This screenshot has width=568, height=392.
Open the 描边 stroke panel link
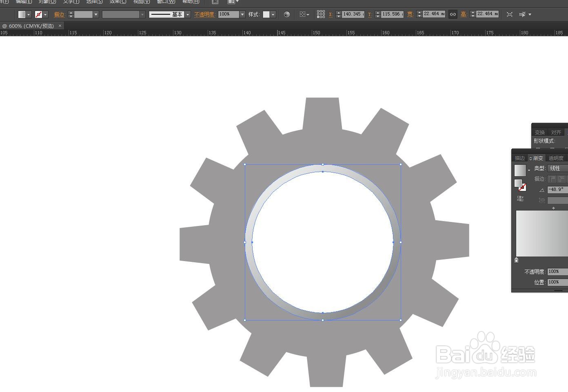tap(60, 14)
